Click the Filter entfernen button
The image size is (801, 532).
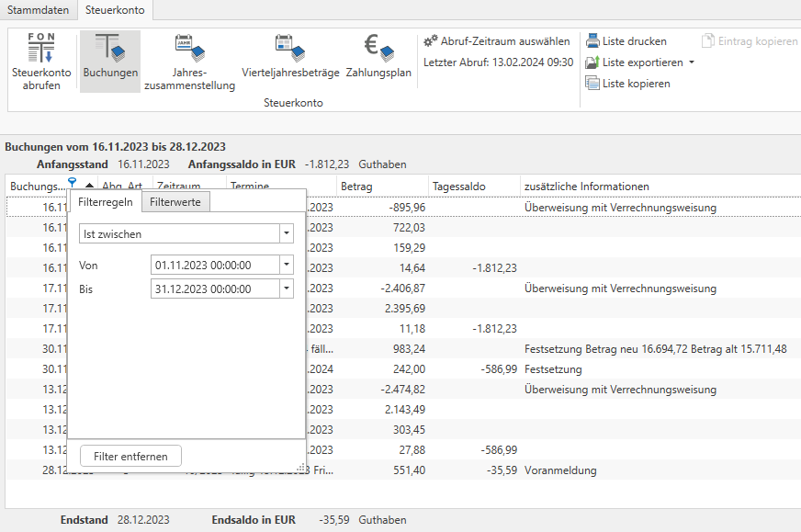(130, 456)
